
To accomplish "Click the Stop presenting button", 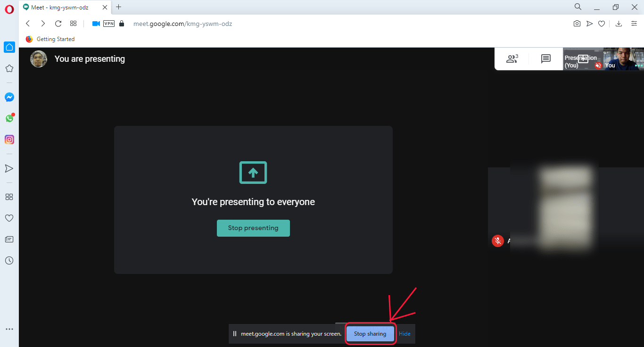I will (253, 228).
